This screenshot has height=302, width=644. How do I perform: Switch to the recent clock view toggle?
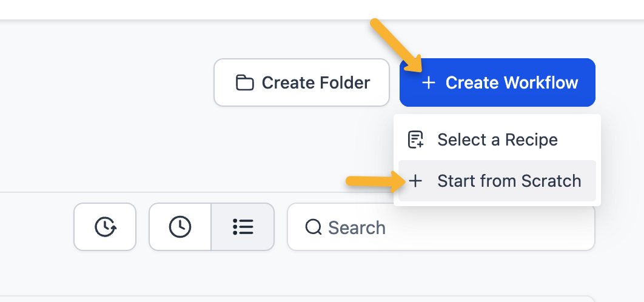click(179, 227)
